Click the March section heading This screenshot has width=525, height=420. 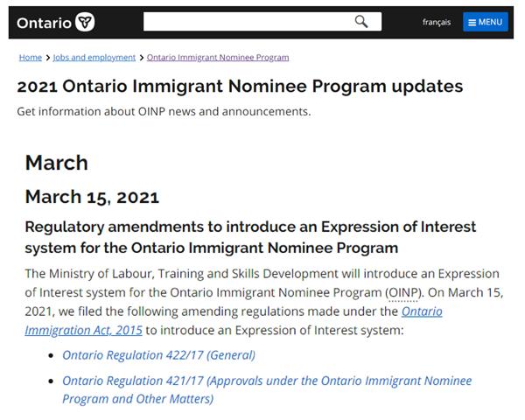coord(57,163)
